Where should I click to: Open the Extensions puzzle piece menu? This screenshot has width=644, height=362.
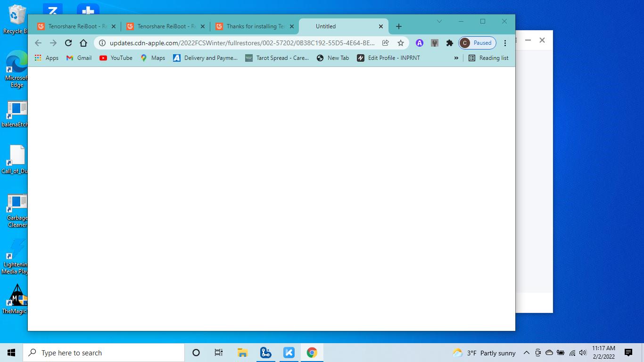coord(450,43)
